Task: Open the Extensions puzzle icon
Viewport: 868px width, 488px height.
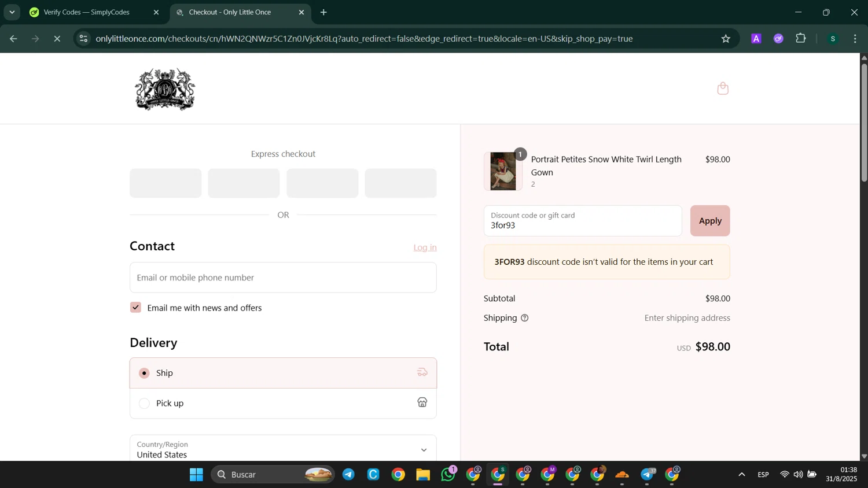Action: click(x=801, y=39)
